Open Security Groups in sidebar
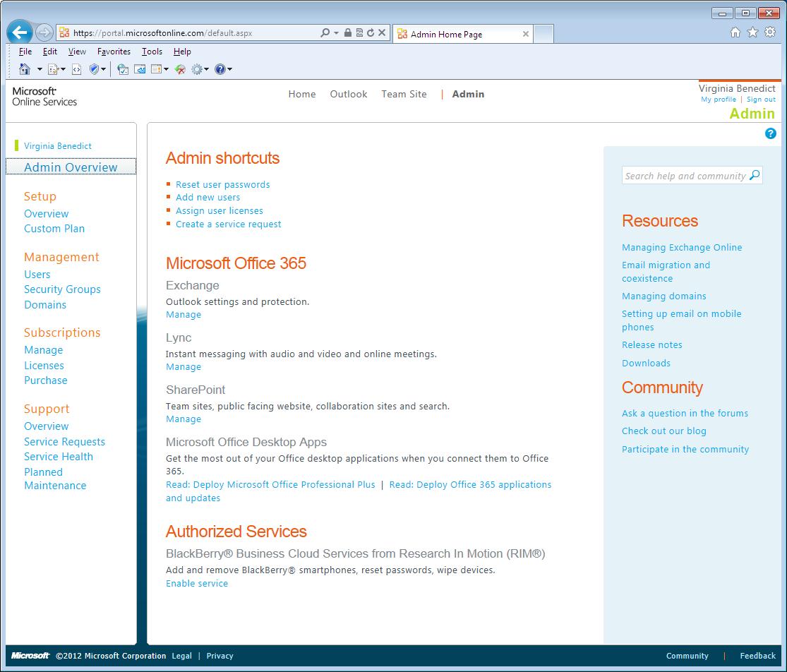This screenshot has height=672, width=787. click(62, 289)
